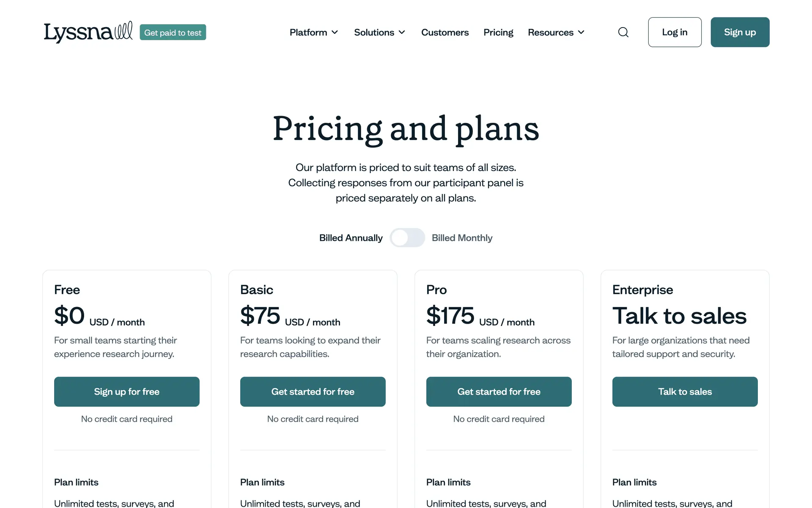Click the $175 Pro price
This screenshot has width=812, height=508.
point(450,316)
